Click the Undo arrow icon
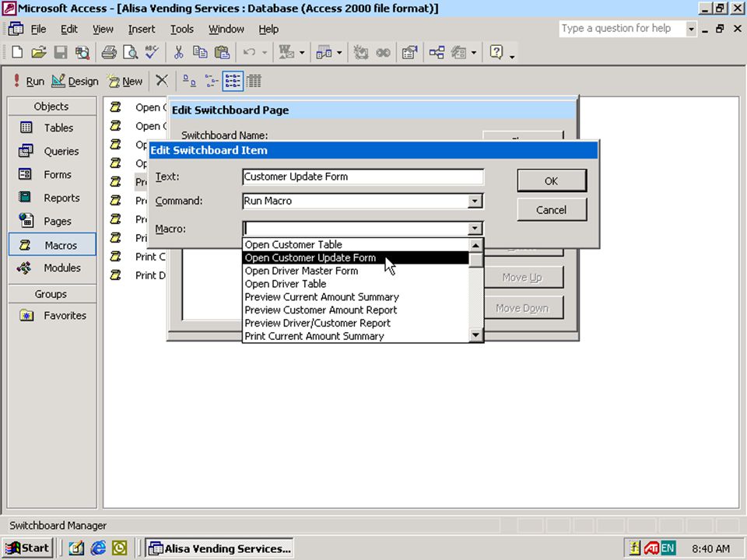The width and height of the screenshot is (747, 560). 249,52
